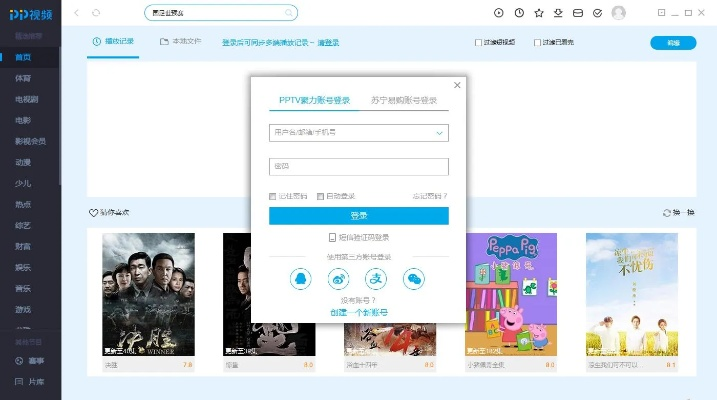Image resolution: width=717 pixels, height=400 pixels.
Task: Toggle the 过滤短视频 checkbox
Action: [478, 43]
